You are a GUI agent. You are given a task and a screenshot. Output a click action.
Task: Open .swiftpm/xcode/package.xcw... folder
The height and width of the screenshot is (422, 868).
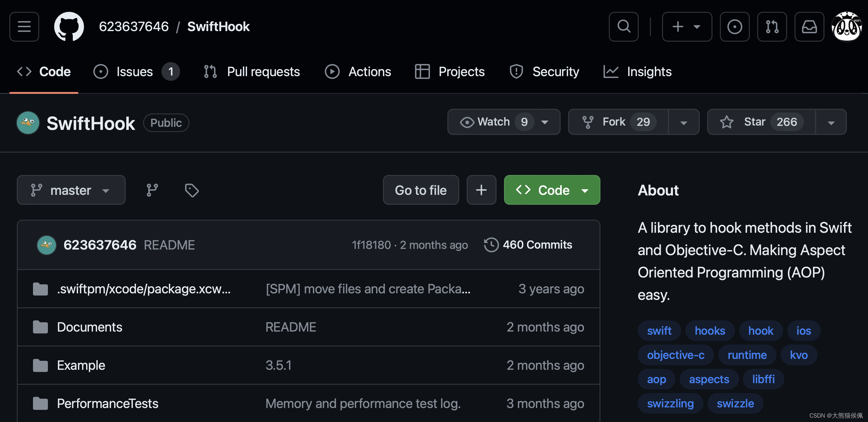pos(144,289)
